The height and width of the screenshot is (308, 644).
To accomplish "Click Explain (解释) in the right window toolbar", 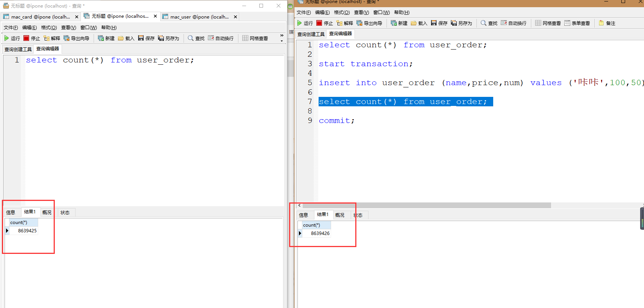I will tap(345, 23).
